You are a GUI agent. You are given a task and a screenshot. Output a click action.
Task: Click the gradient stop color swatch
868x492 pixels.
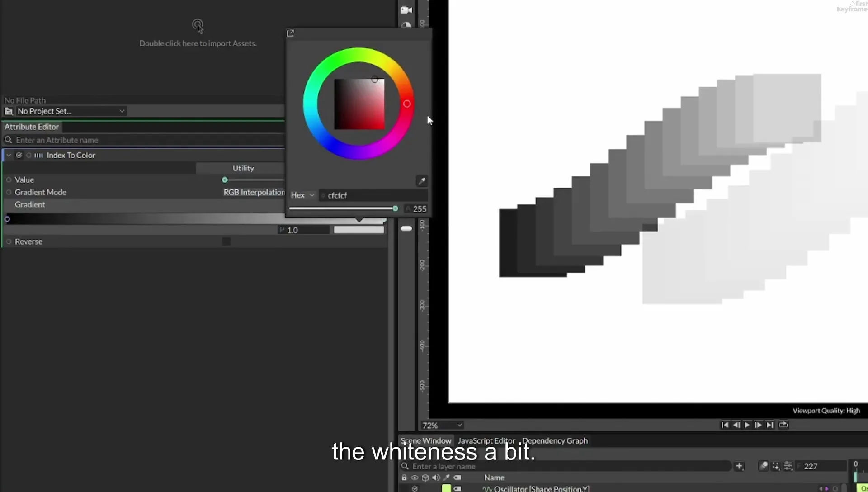359,230
